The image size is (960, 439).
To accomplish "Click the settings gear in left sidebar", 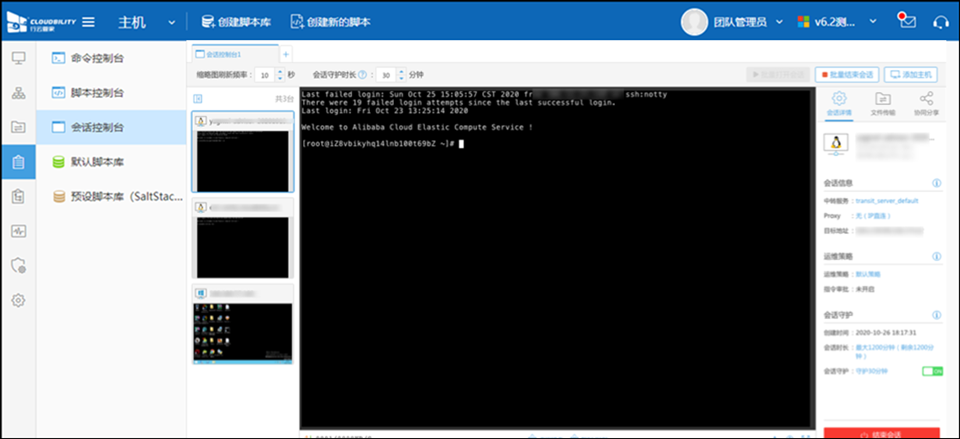I will coord(18,300).
